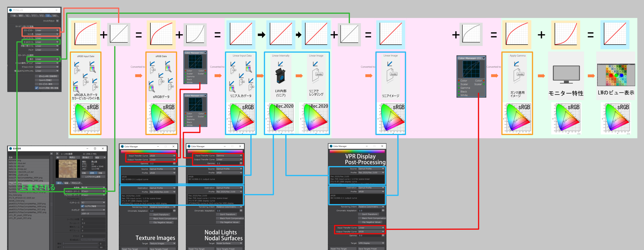Click the large Color Manager node curve preview
The height and width of the screenshot is (250, 644).
(471, 70)
